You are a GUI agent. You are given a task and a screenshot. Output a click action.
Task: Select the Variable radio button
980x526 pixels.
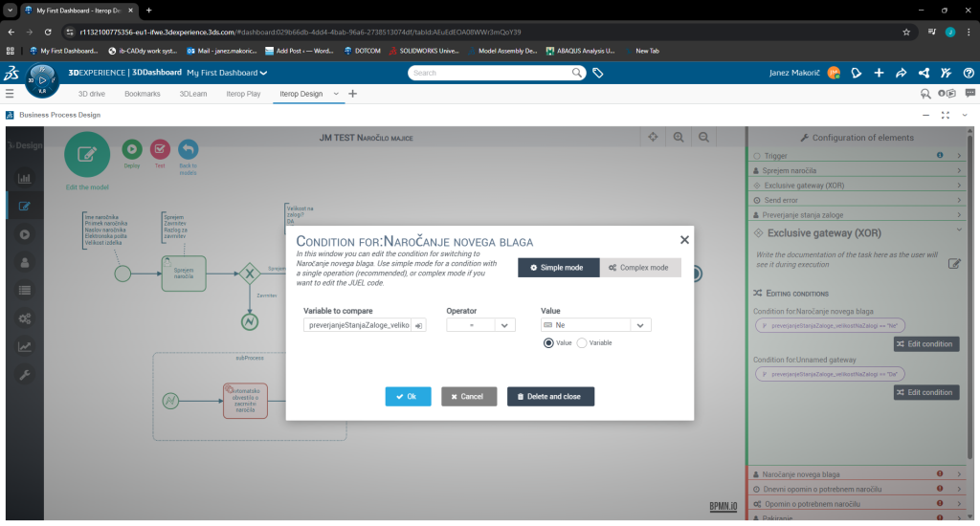[582, 342]
